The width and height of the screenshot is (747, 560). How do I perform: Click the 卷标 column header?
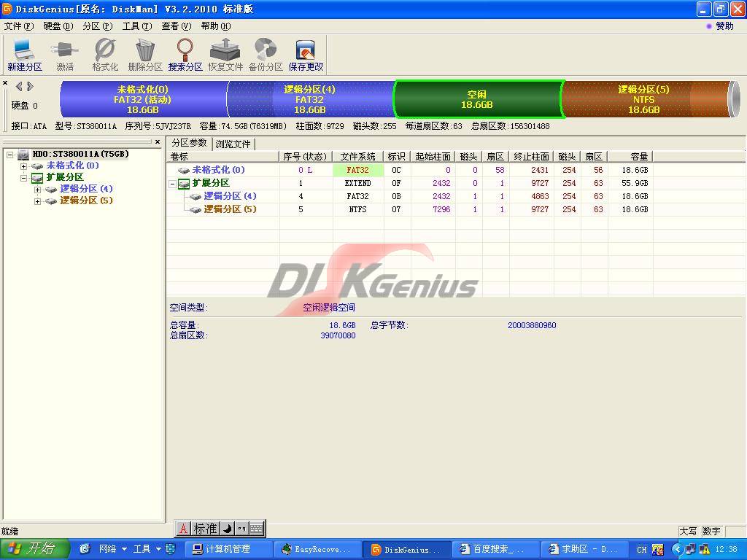pos(223,156)
